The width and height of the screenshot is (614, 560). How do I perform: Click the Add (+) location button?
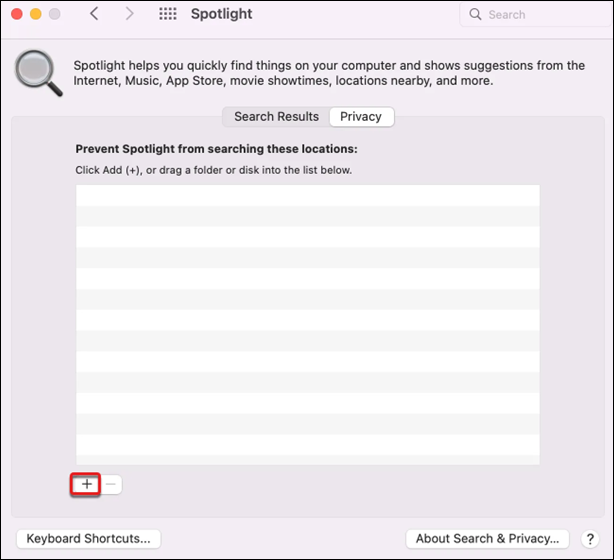(x=86, y=484)
